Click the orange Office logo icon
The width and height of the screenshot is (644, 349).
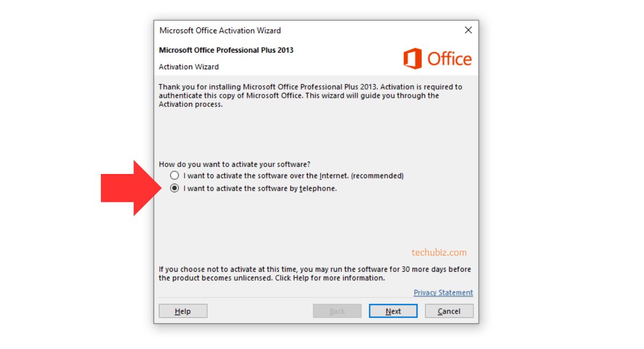point(413,59)
